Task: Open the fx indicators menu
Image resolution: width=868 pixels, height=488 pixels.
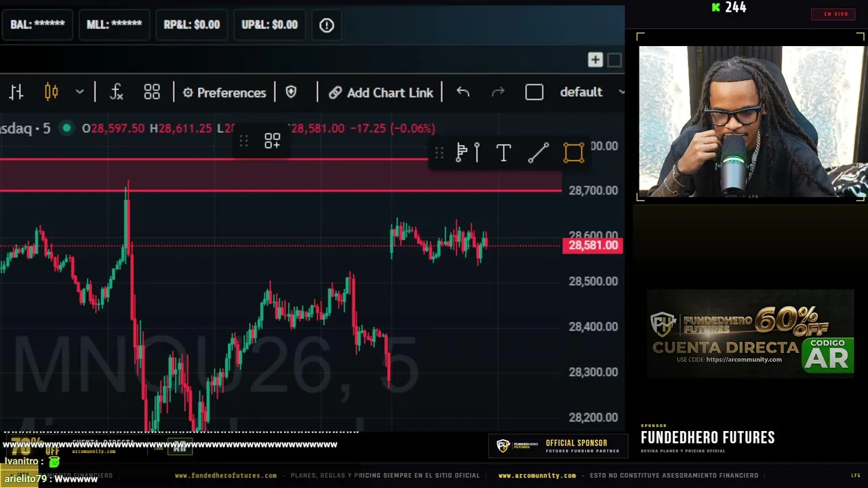Action: pos(117,92)
